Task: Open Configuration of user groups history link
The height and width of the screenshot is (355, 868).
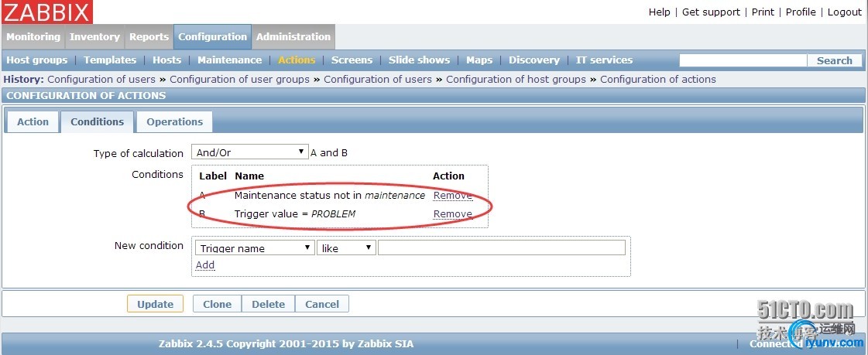Action: click(240, 80)
